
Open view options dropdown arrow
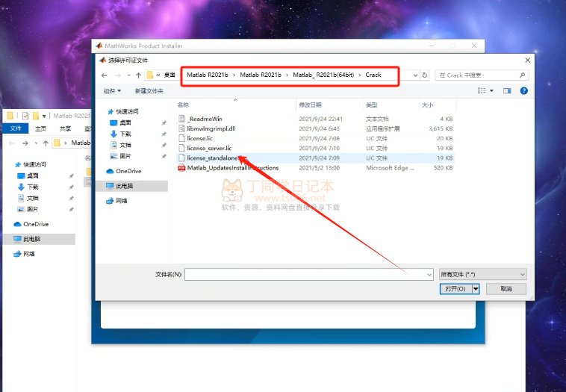[x=491, y=90]
